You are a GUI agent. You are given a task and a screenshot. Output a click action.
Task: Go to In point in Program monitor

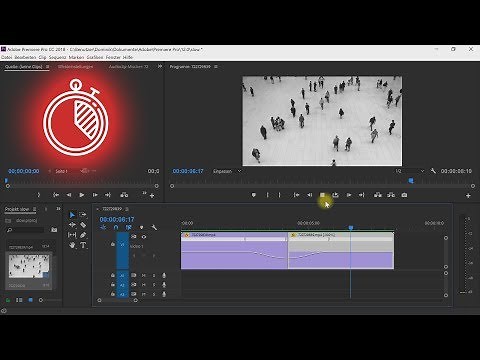(x=296, y=195)
